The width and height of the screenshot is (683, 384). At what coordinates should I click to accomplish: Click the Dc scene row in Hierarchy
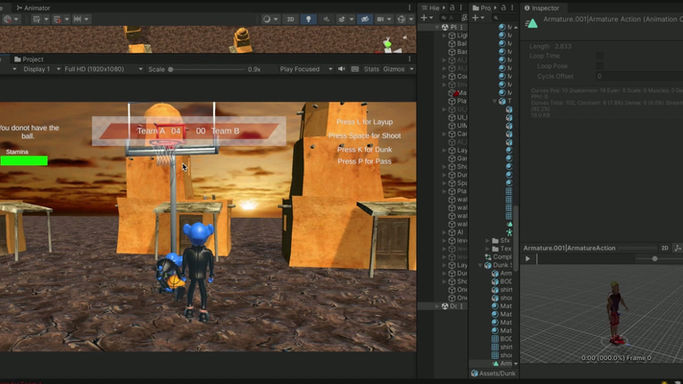(x=442, y=306)
